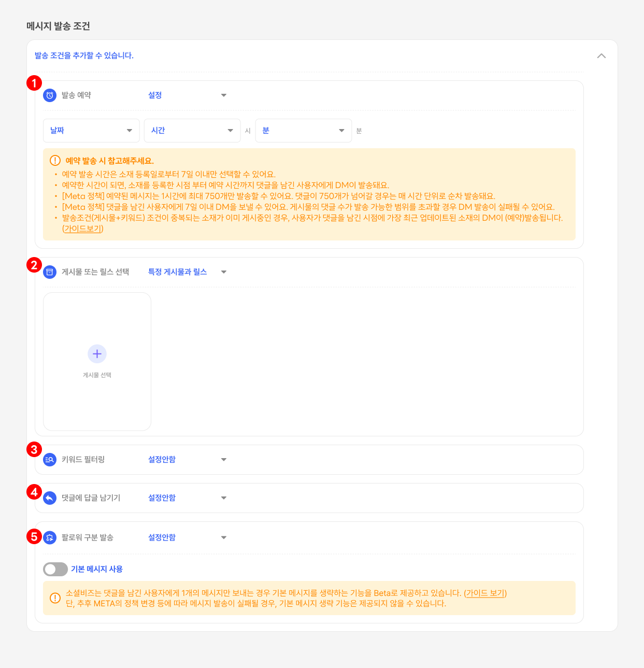Open the 발송 예약 설정 dropdown
Image resolution: width=644 pixels, height=668 pixels.
(187, 95)
